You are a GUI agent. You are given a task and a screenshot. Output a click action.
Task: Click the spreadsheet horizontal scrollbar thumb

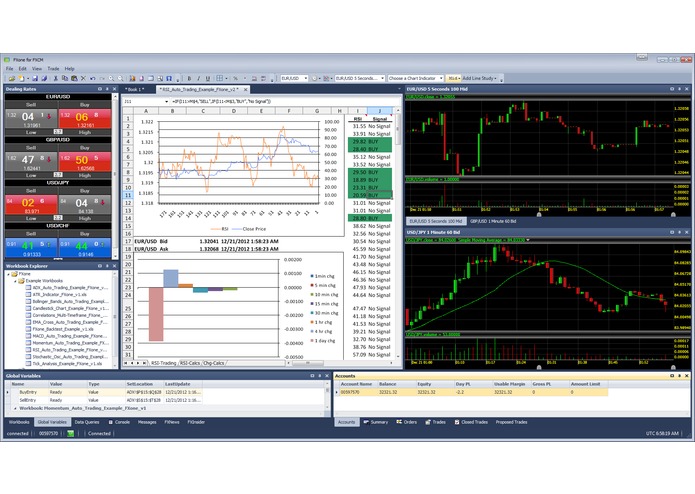pyautogui.click(x=307, y=363)
